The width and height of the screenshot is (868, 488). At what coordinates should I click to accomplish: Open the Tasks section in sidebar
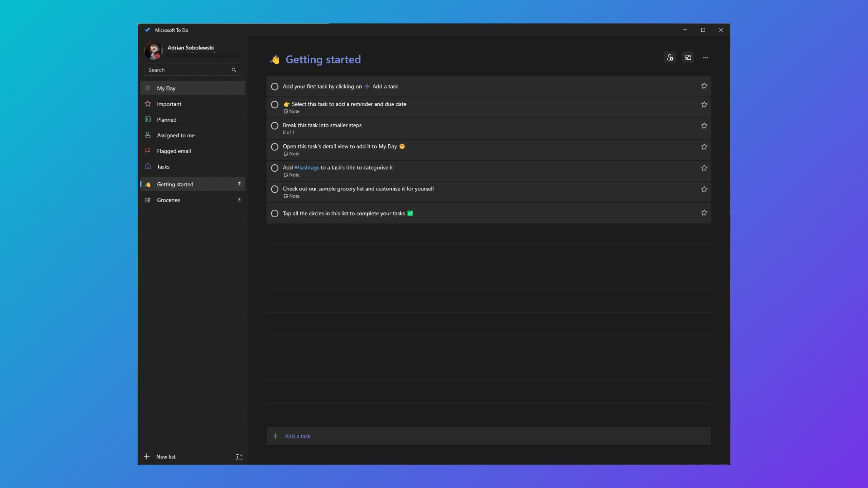163,166
